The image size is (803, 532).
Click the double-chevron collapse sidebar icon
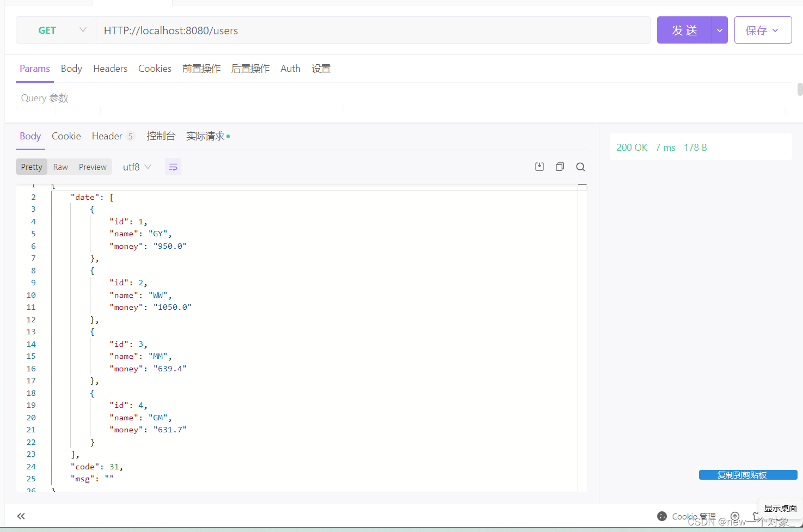click(21, 516)
